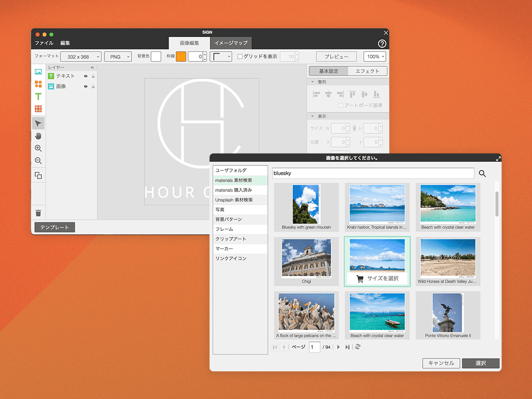Click the search magnifier in image dialog
Screen dimensions: 532x399
[x=482, y=173]
